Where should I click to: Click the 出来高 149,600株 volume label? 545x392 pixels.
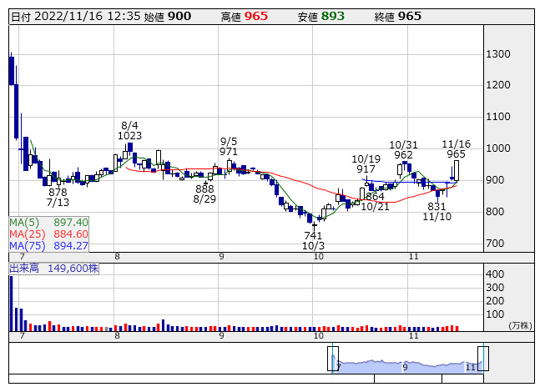coord(54,269)
